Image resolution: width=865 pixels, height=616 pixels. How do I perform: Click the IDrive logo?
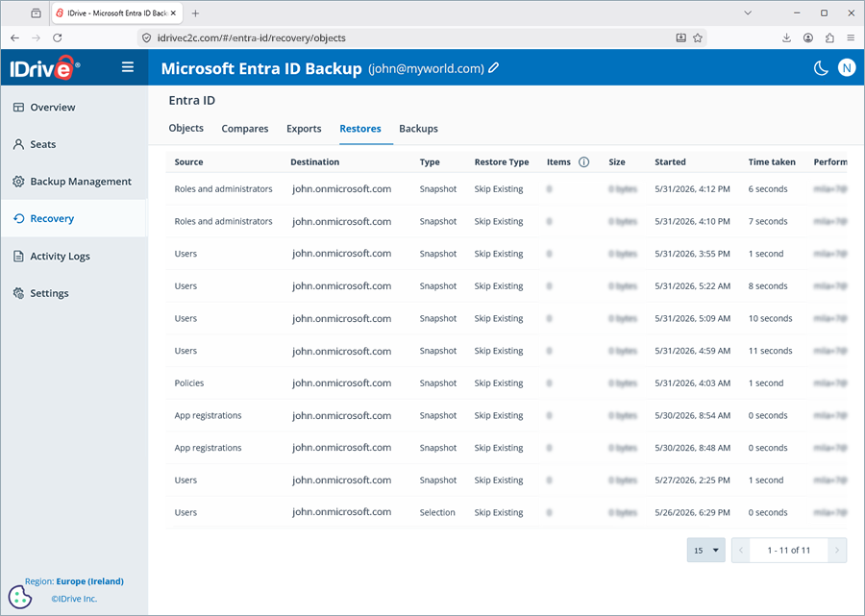tap(44, 68)
